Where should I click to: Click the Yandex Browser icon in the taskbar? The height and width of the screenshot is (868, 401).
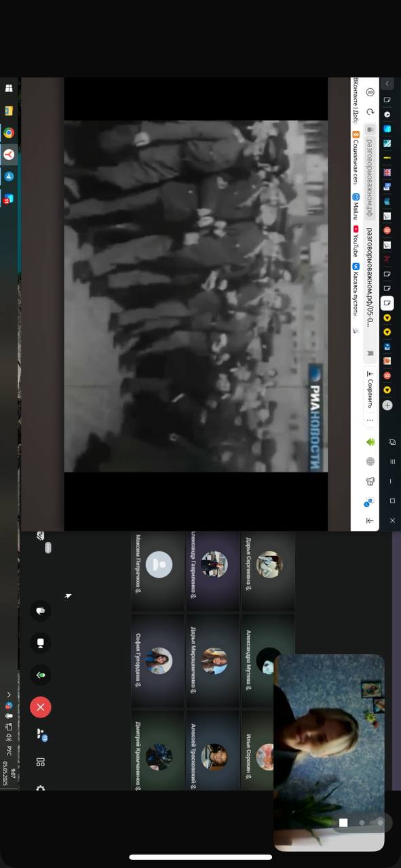click(8, 155)
